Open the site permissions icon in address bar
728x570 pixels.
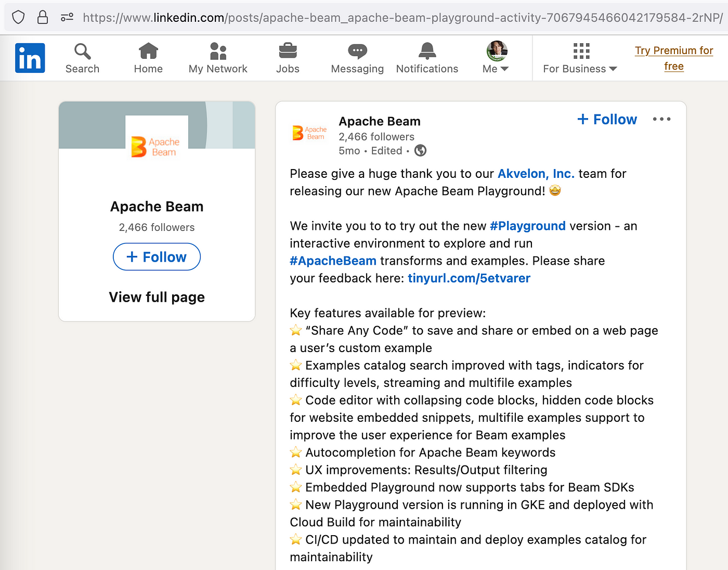(67, 17)
